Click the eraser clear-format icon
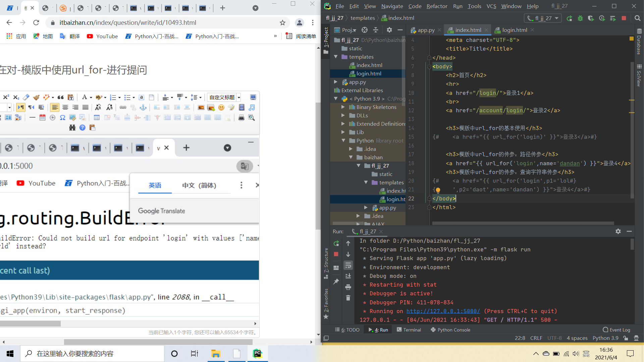The width and height of the screenshot is (644, 362). pyautogui.click(x=26, y=97)
